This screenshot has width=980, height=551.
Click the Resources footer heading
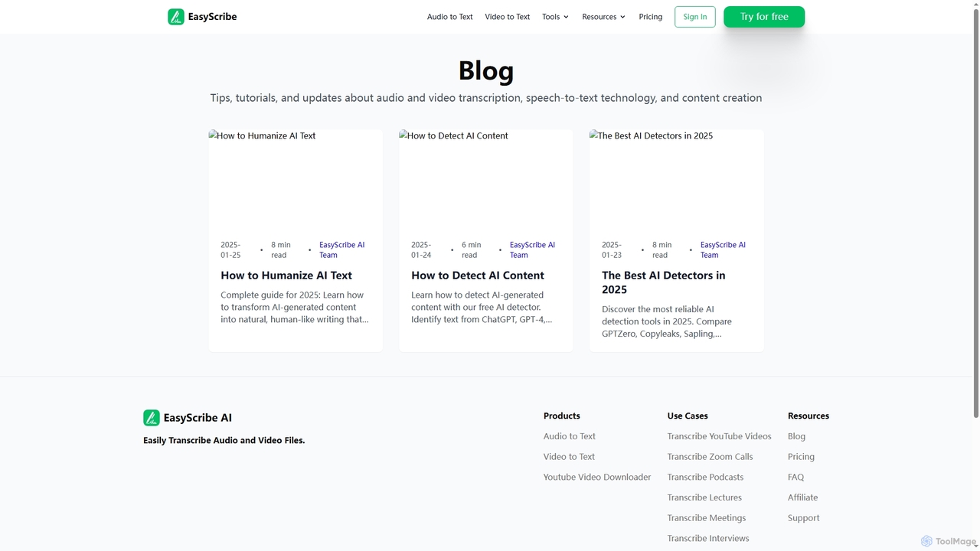click(x=808, y=416)
